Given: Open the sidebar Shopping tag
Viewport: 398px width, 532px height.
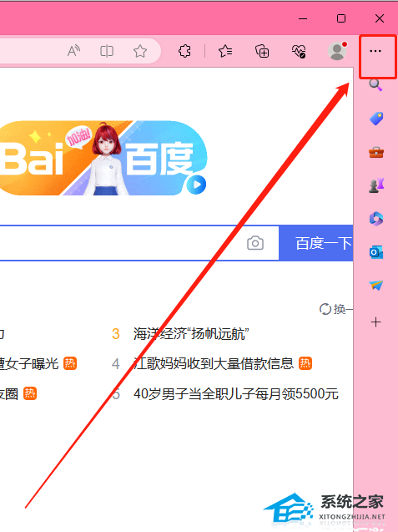Looking at the screenshot, I should [x=376, y=119].
